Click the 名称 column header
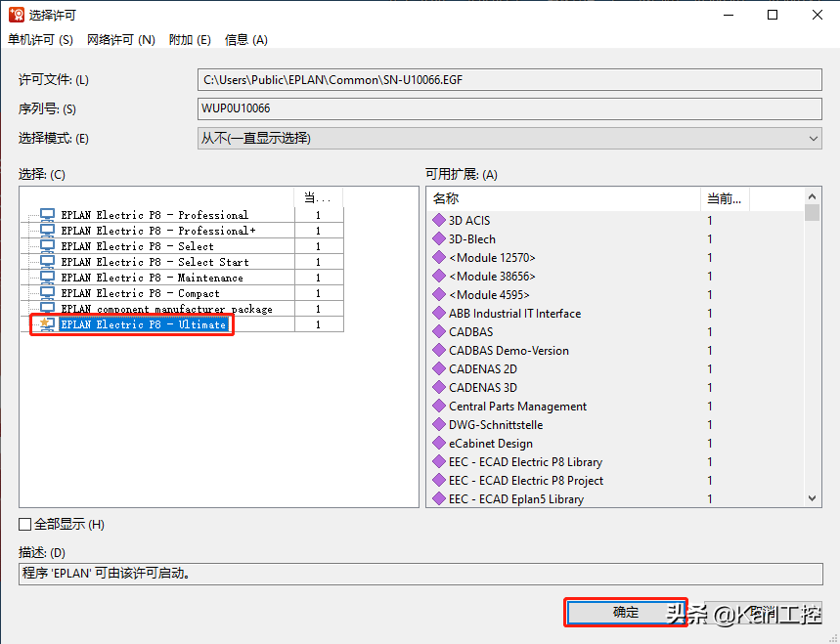The width and height of the screenshot is (840, 644). [x=563, y=199]
